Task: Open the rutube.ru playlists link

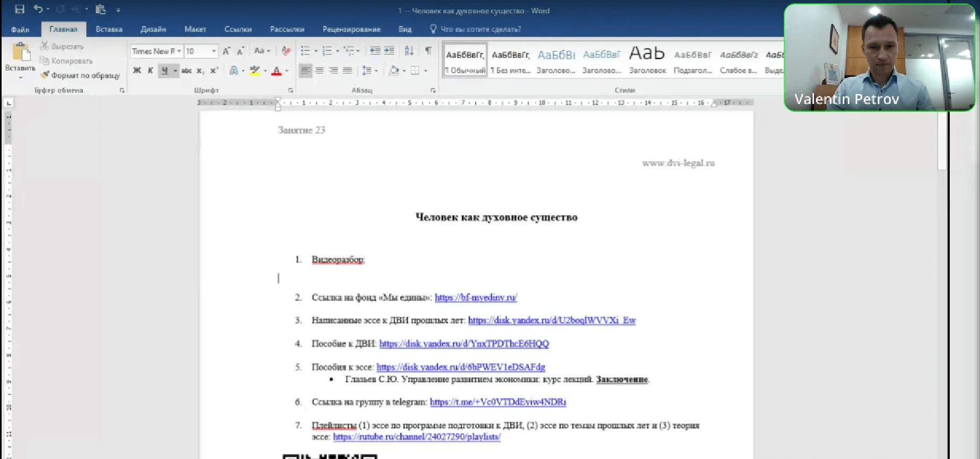Action: (x=417, y=437)
